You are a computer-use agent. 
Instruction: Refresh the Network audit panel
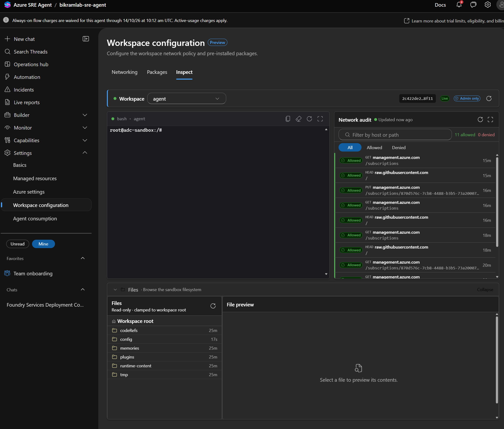480,119
